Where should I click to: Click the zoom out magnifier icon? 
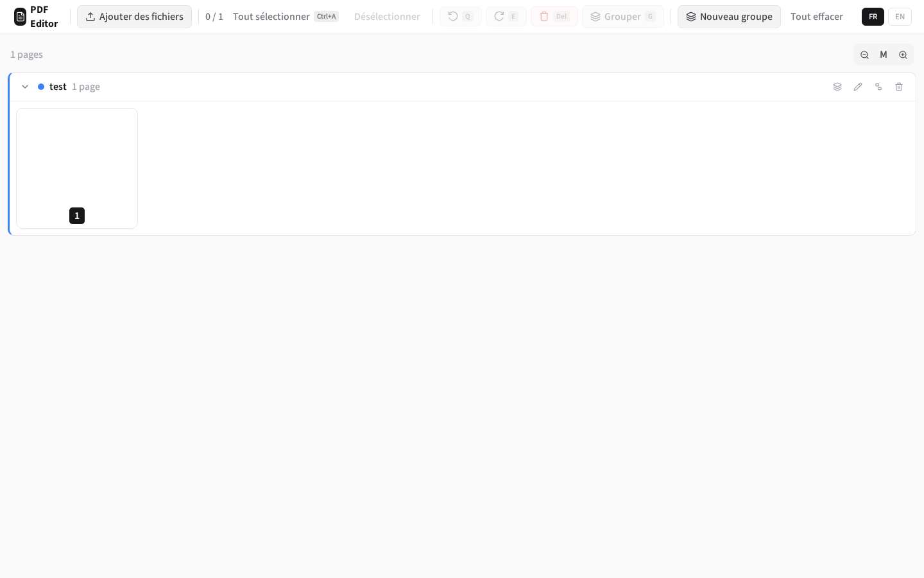tap(864, 55)
